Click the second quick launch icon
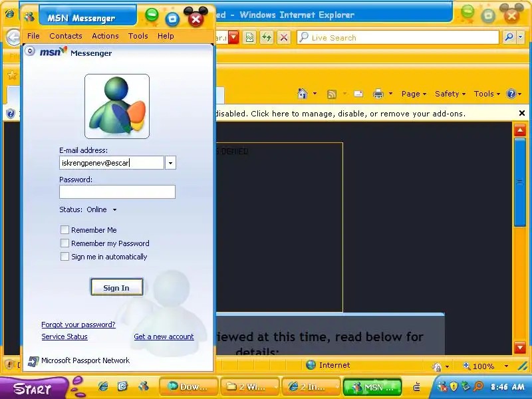Viewport: 532px width, 399px height. 122,386
